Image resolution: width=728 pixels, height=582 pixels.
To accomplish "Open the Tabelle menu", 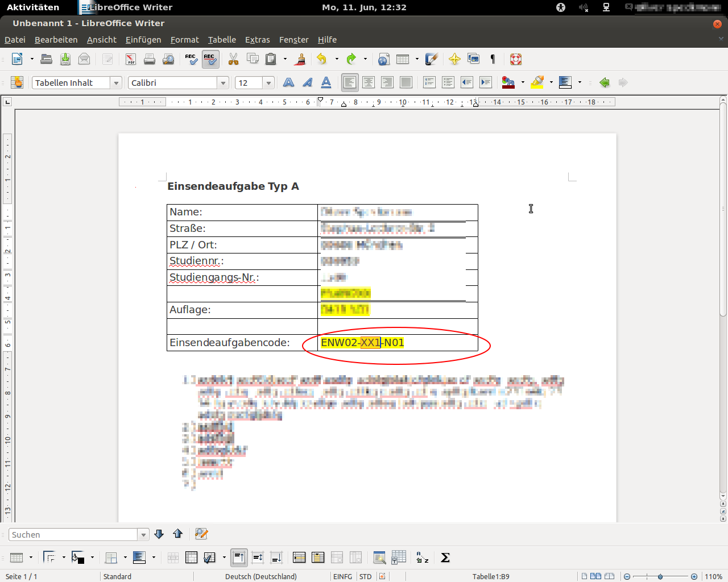I will [222, 40].
